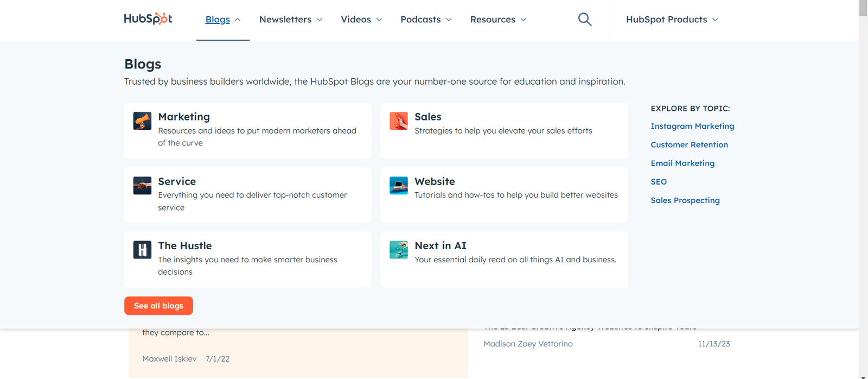868x379 pixels.
Task: Click 'Your essential daily read' description
Action: pos(515,260)
